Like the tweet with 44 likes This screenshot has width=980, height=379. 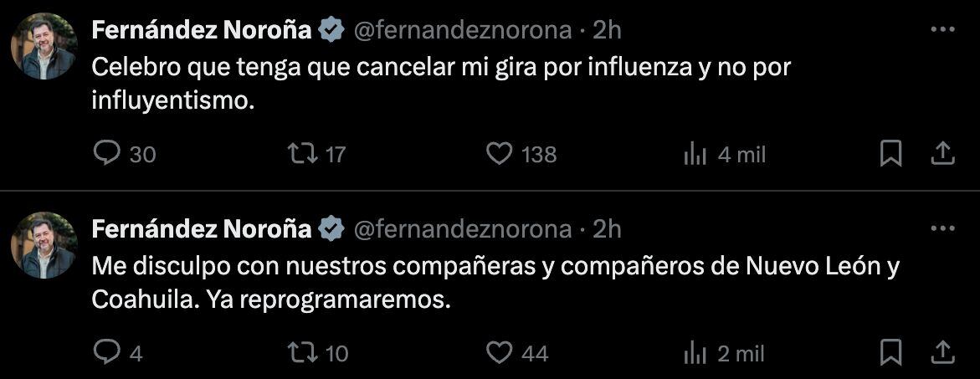(500, 352)
